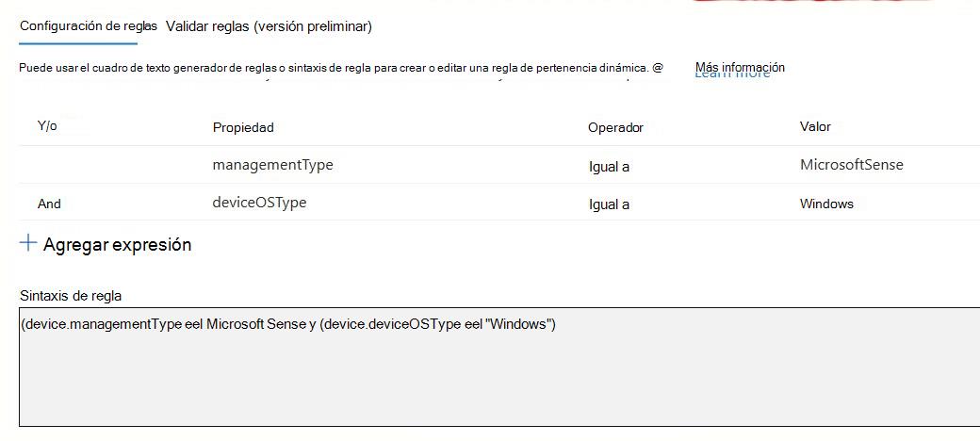Click the Valor column header
This screenshot has height=441, width=980.
point(815,127)
